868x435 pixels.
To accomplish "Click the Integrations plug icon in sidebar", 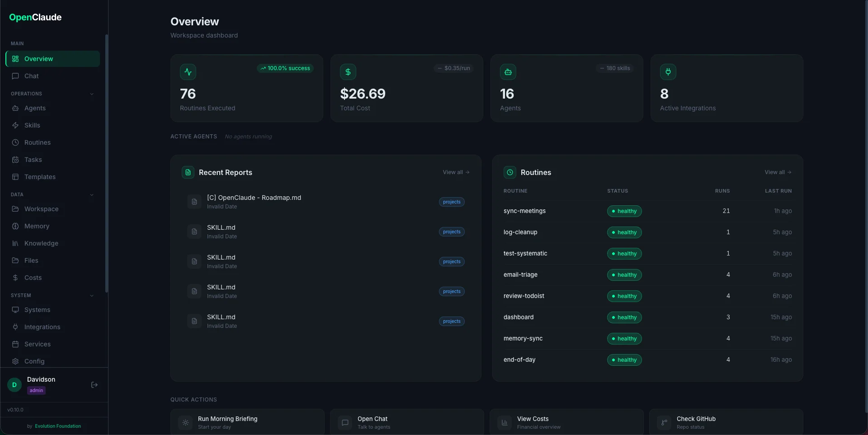I will coord(15,327).
